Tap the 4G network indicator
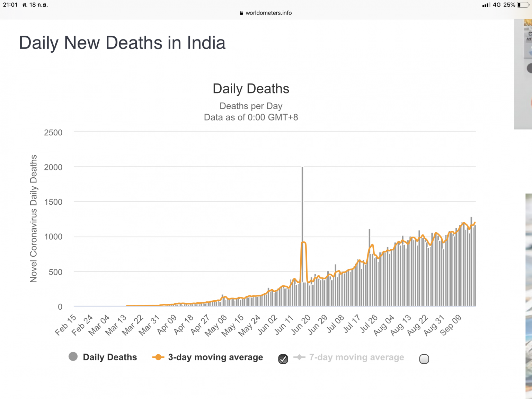The width and height of the screenshot is (532, 399). (x=497, y=5)
